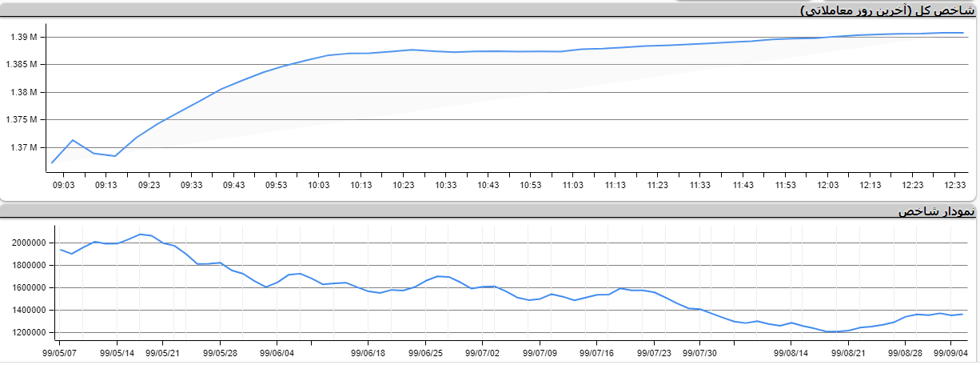Click the 09:03 time label
This screenshot has height=365, width=980.
click(63, 185)
